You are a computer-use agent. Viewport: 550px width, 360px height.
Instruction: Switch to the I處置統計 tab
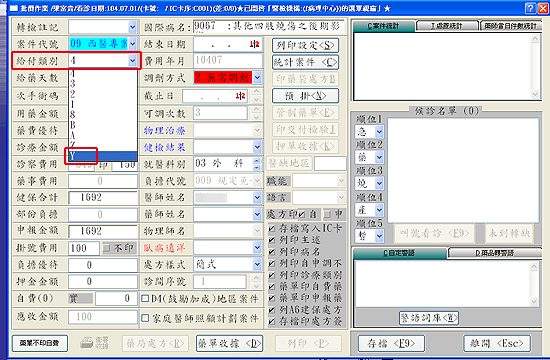click(x=447, y=26)
